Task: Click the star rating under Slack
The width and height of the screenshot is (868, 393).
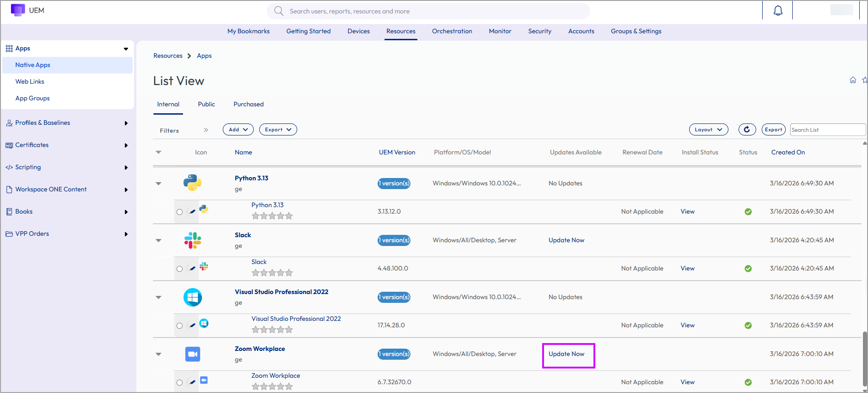Action: (x=272, y=273)
